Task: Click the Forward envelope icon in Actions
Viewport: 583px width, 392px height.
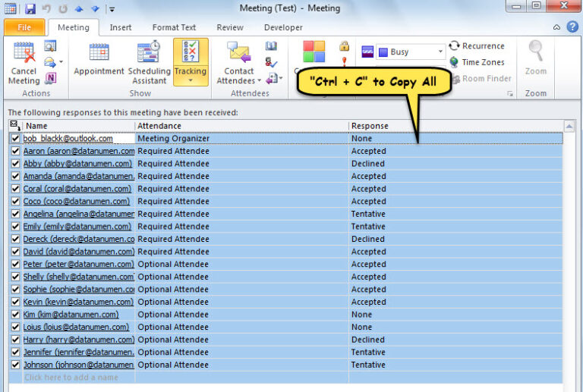Action: click(x=50, y=62)
